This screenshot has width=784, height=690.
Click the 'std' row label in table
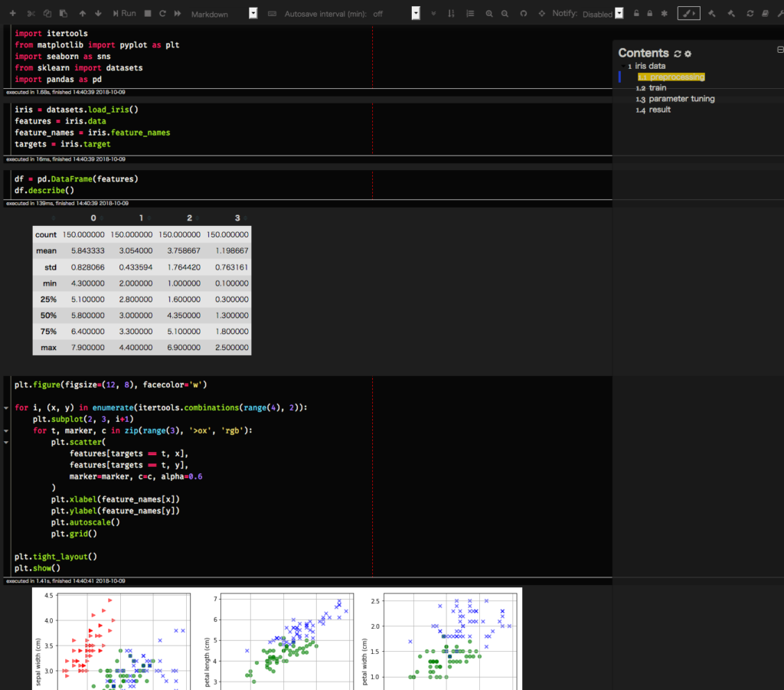pos(50,267)
